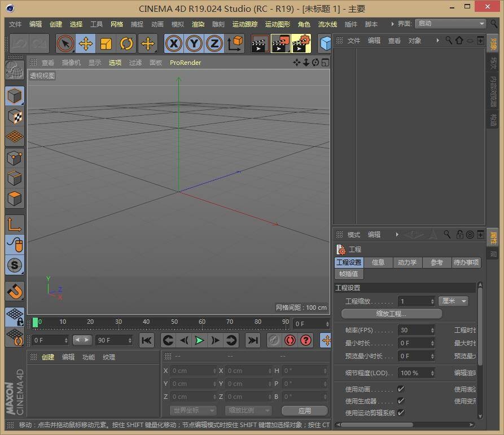Activate the Scale tool
Screen dimensions: 504x435
click(106, 43)
